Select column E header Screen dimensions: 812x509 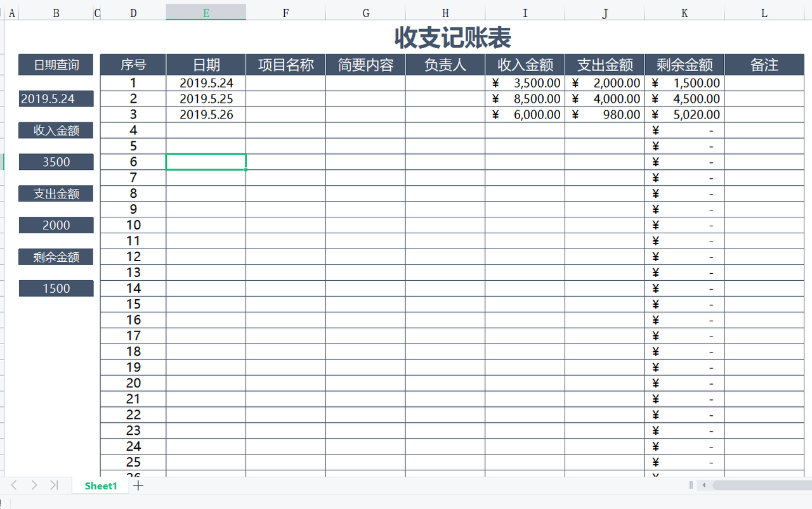(x=206, y=12)
